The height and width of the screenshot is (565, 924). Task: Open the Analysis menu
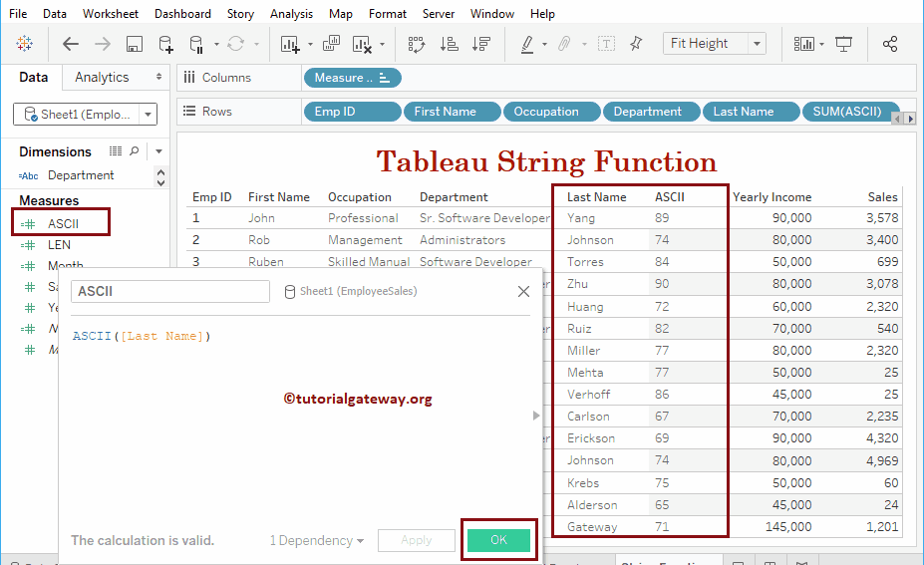291,14
